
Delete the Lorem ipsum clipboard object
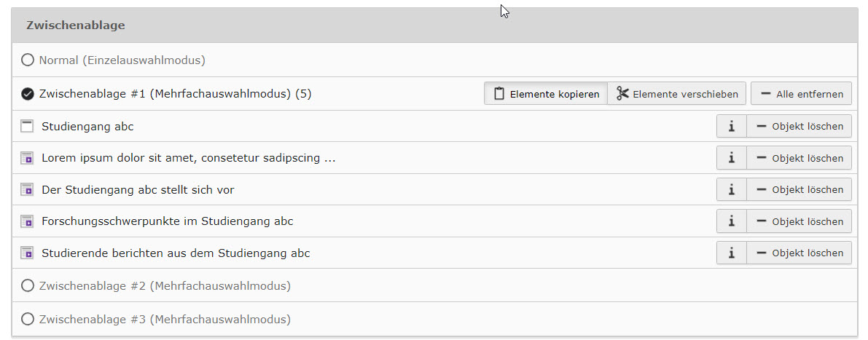pos(799,158)
